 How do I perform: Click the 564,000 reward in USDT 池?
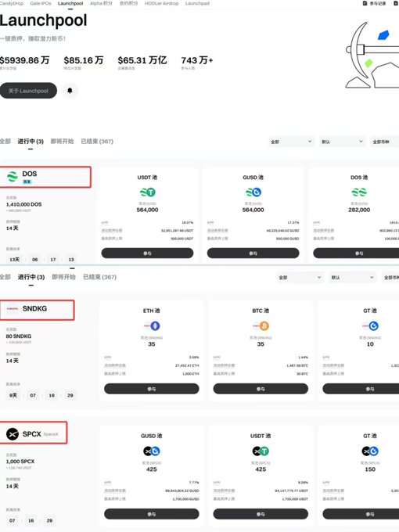(x=147, y=210)
